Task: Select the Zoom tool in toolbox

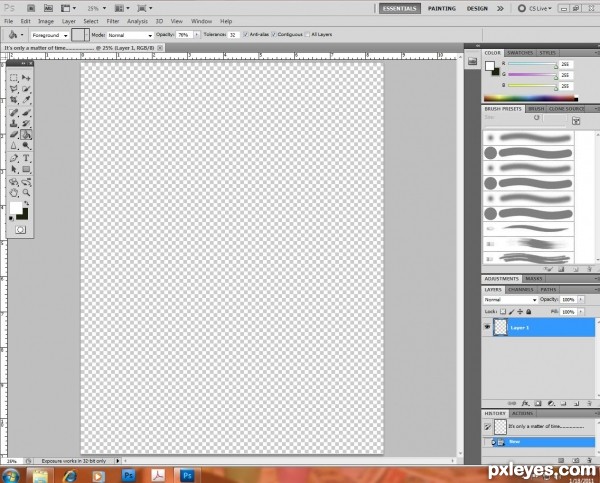Action: point(26,193)
